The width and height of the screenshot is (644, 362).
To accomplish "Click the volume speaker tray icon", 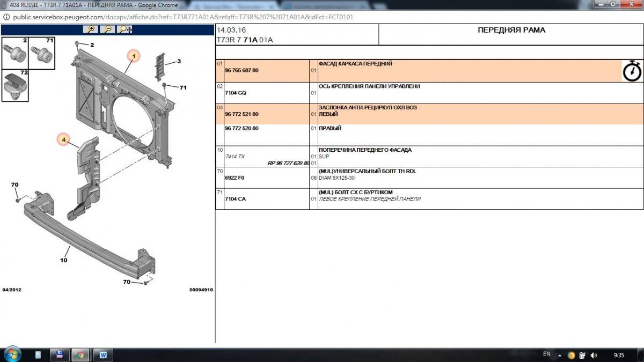I will (x=594, y=355).
